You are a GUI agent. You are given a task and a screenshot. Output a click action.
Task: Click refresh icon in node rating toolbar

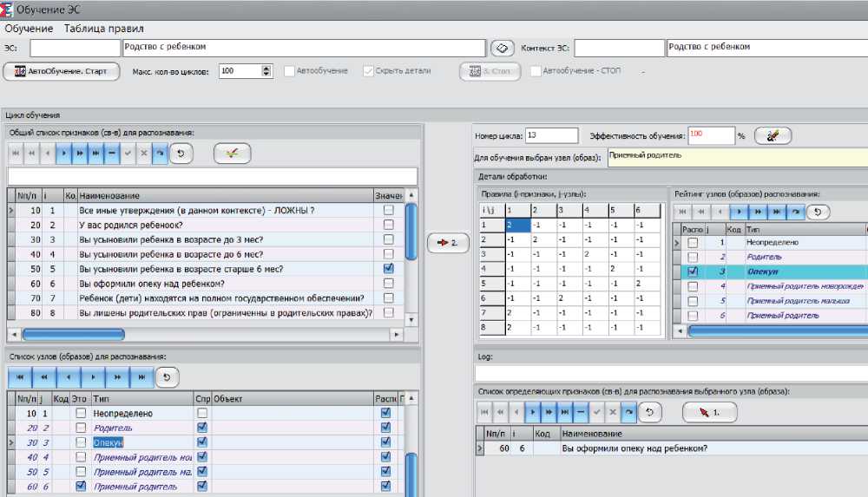click(x=818, y=211)
